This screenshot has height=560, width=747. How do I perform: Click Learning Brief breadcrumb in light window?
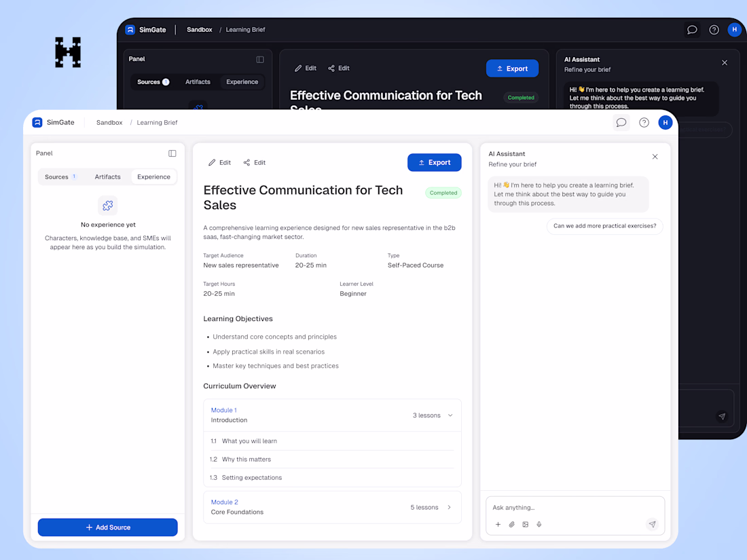click(x=157, y=122)
